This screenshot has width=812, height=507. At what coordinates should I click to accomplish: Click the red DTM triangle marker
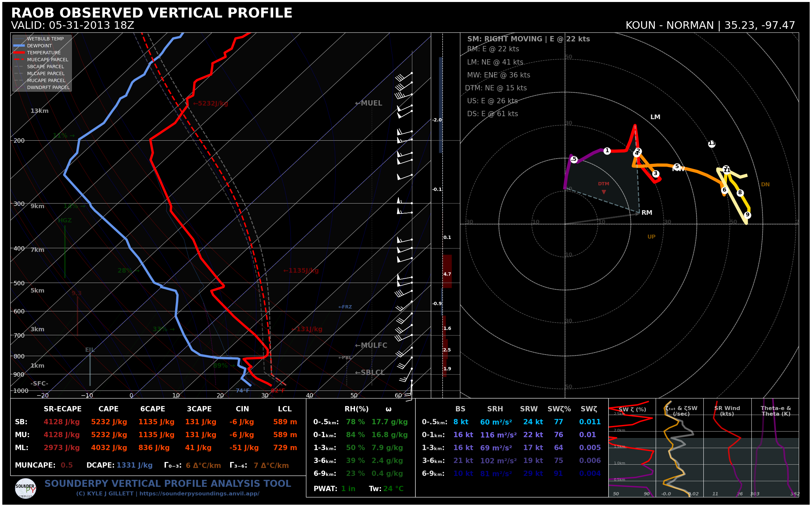(x=604, y=192)
